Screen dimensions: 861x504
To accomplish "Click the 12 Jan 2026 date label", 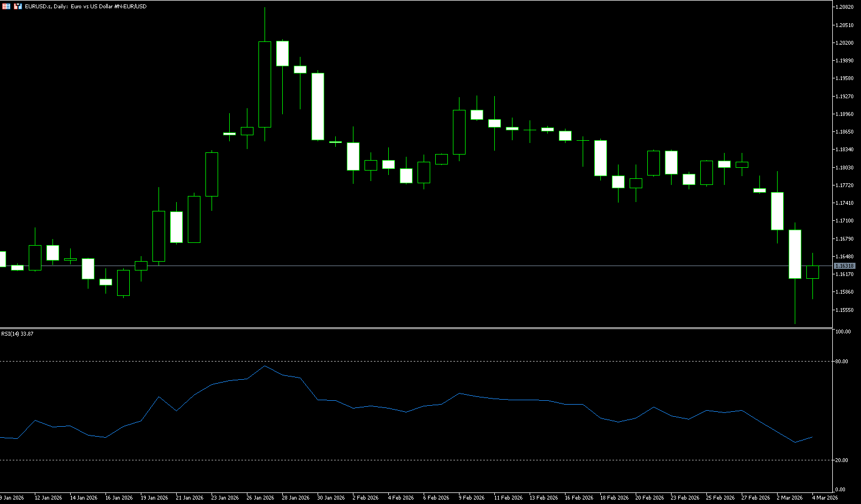I will [48, 497].
